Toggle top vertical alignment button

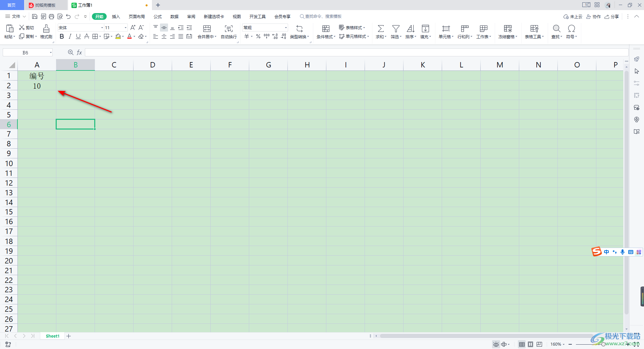pyautogui.click(x=156, y=28)
